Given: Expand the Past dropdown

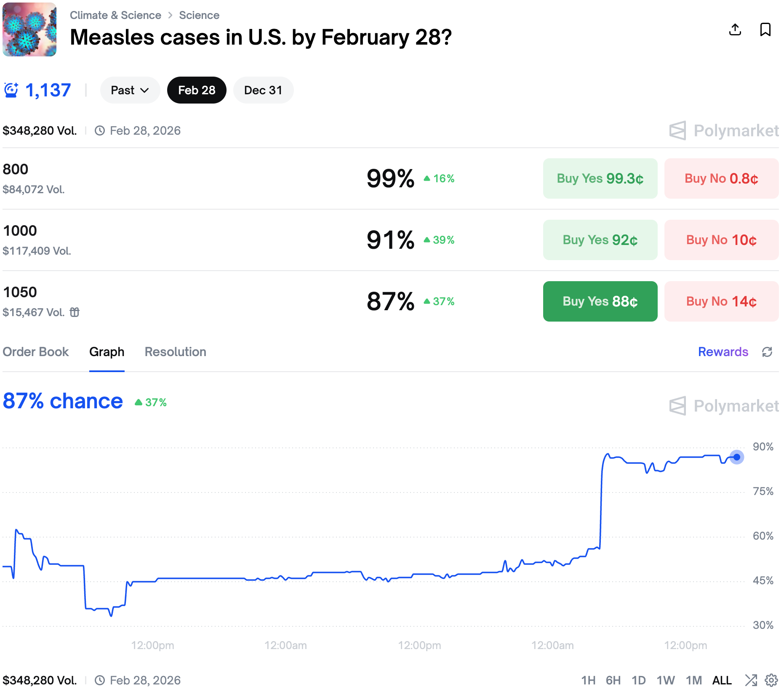Looking at the screenshot, I should 130,90.
